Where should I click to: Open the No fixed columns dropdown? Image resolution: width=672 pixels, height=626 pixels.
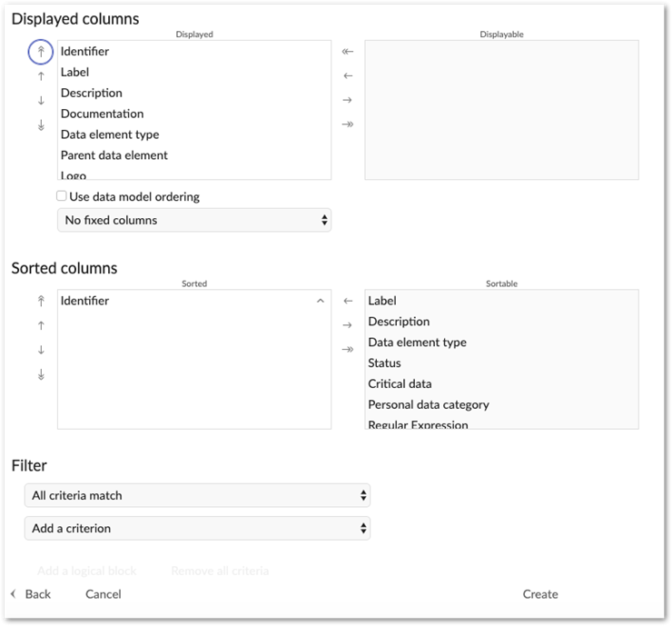pos(194,220)
